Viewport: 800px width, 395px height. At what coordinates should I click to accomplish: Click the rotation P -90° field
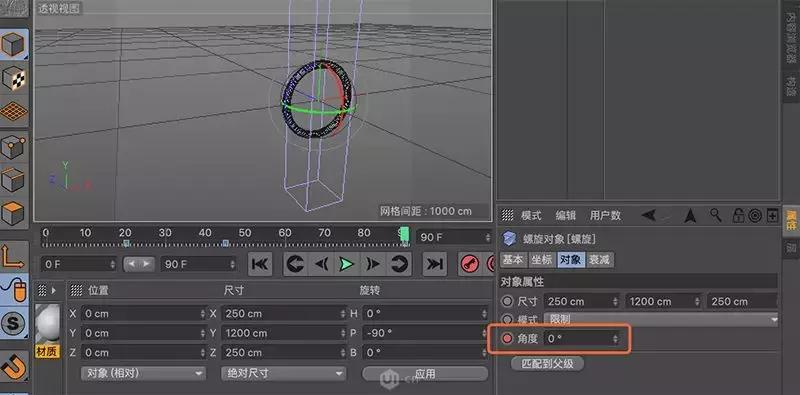point(425,333)
